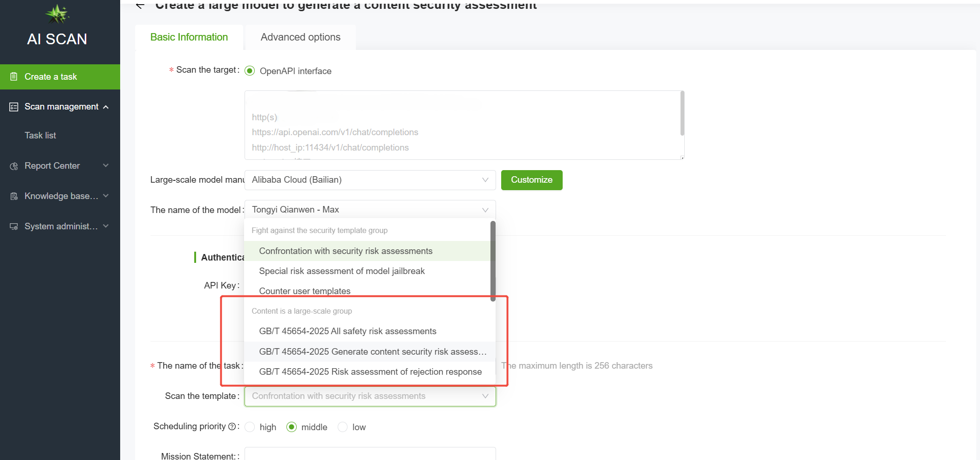Select the OpenAPI interface radio button
This screenshot has width=980, height=460.
click(x=250, y=71)
